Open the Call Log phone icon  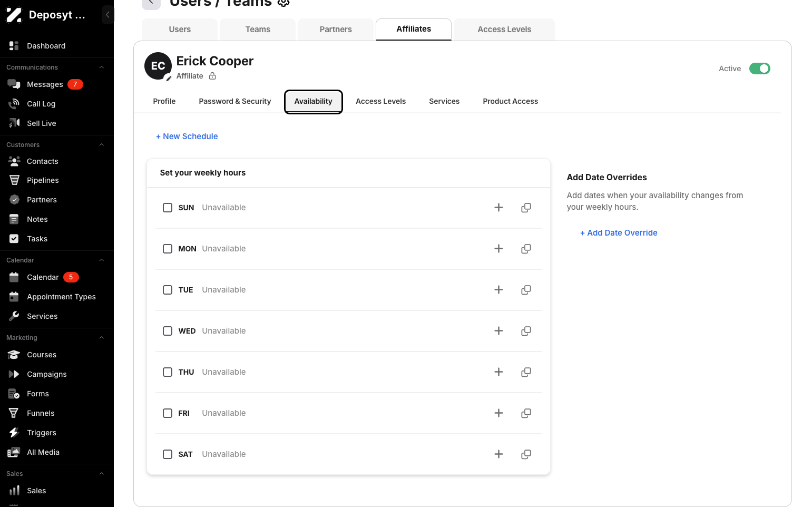point(14,104)
